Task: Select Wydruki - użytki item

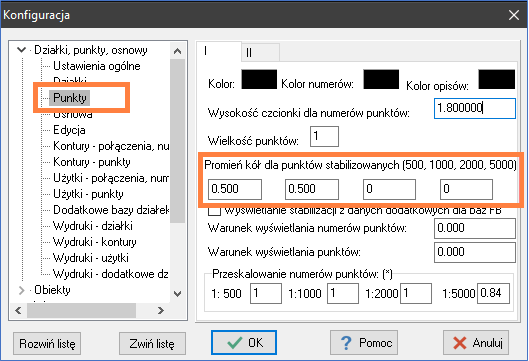Action: coord(91,258)
